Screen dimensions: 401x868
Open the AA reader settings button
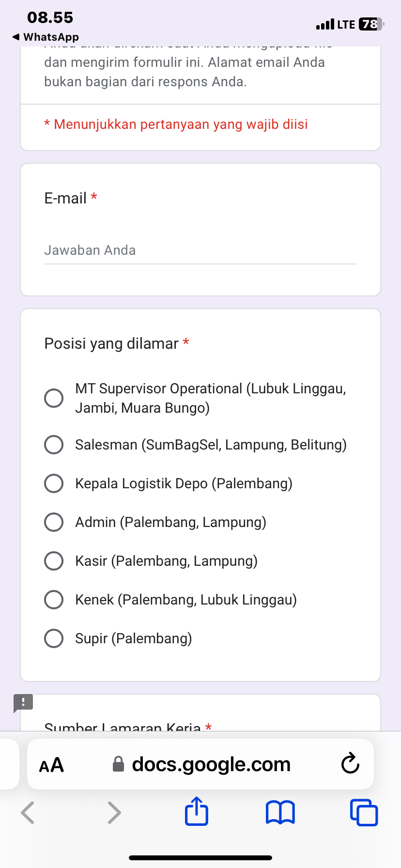(x=51, y=765)
